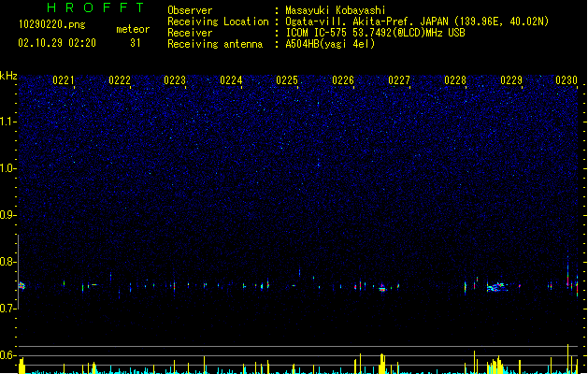This screenshot has width=588, height=374.
Task: Click the bright echo just before 0227
Action: (382, 288)
